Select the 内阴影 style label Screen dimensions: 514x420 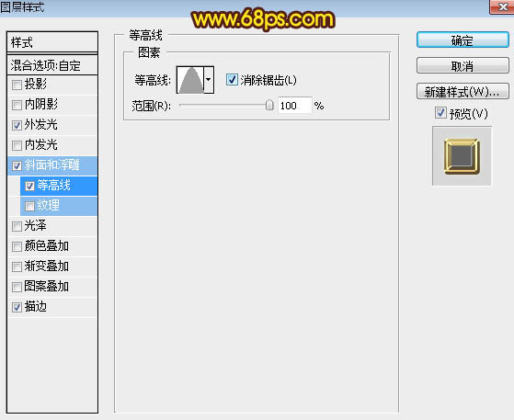(41, 105)
